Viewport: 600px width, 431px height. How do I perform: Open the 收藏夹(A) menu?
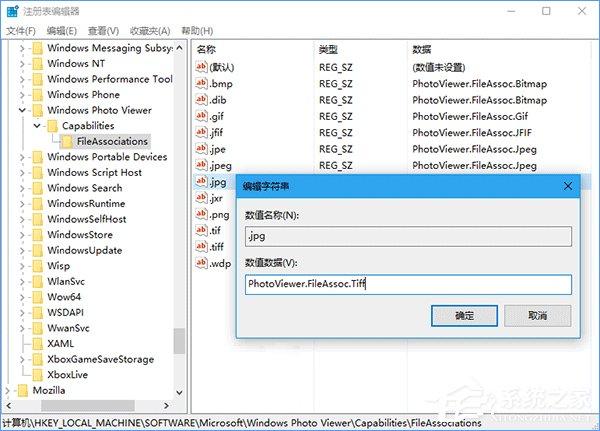150,31
